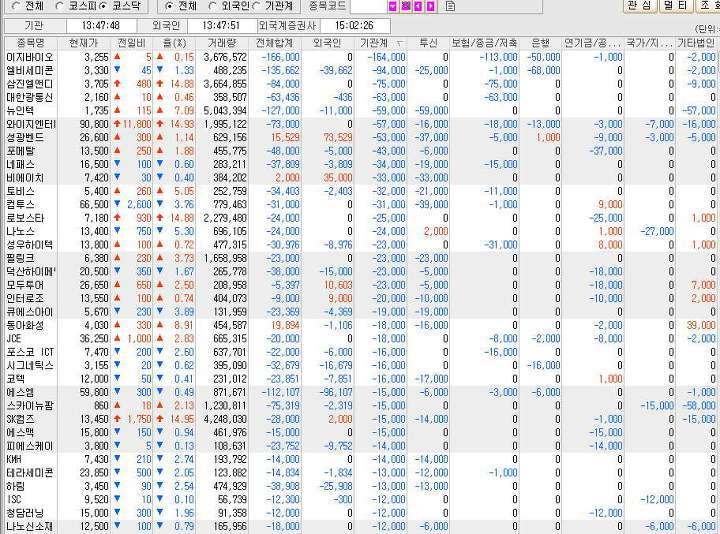This screenshot has height=534, width=720.
Task: Sort by the 은행 column header
Action: pos(540,43)
